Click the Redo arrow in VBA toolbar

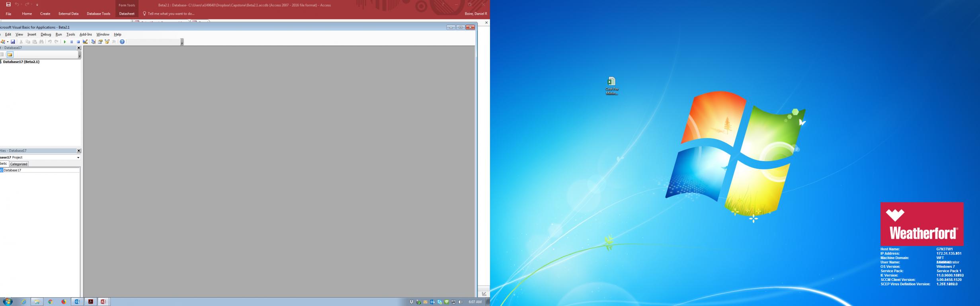(x=57, y=42)
